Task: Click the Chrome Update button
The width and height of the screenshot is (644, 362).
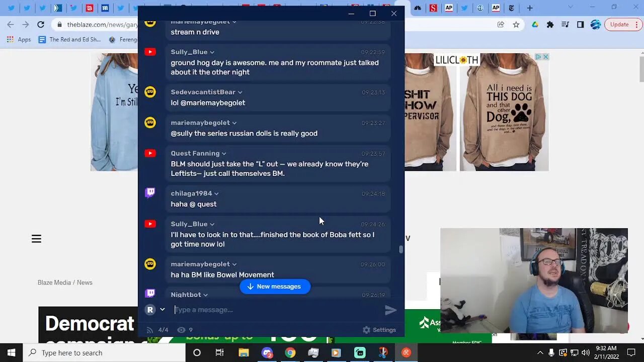Action: [x=623, y=24]
